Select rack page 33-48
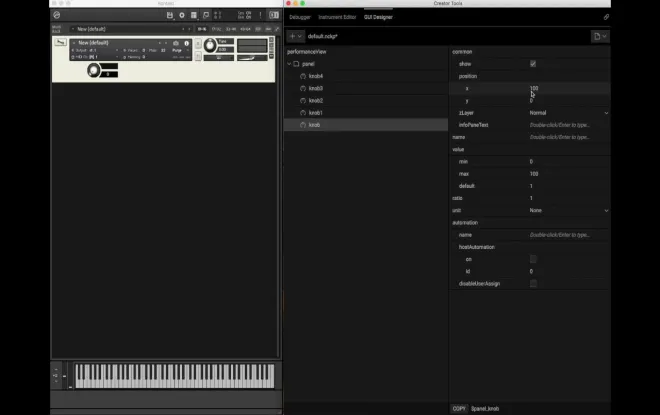 231,29
